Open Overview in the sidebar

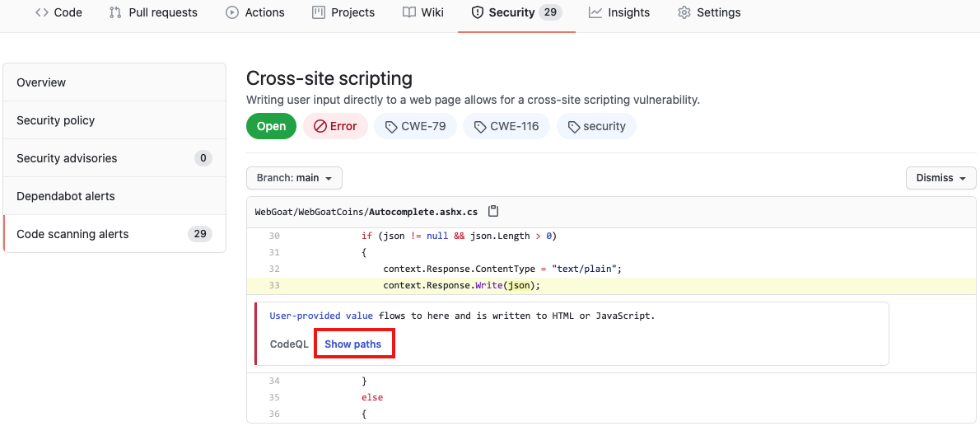click(x=41, y=82)
